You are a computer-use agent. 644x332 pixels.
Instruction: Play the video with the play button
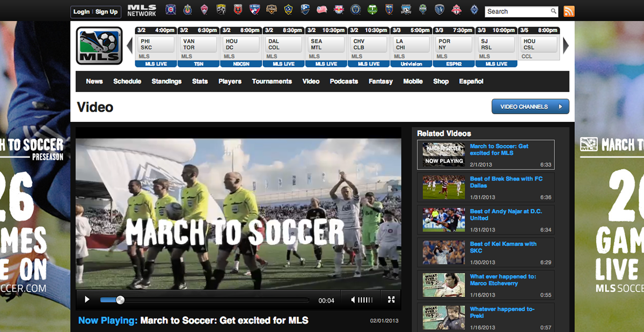pos(87,300)
